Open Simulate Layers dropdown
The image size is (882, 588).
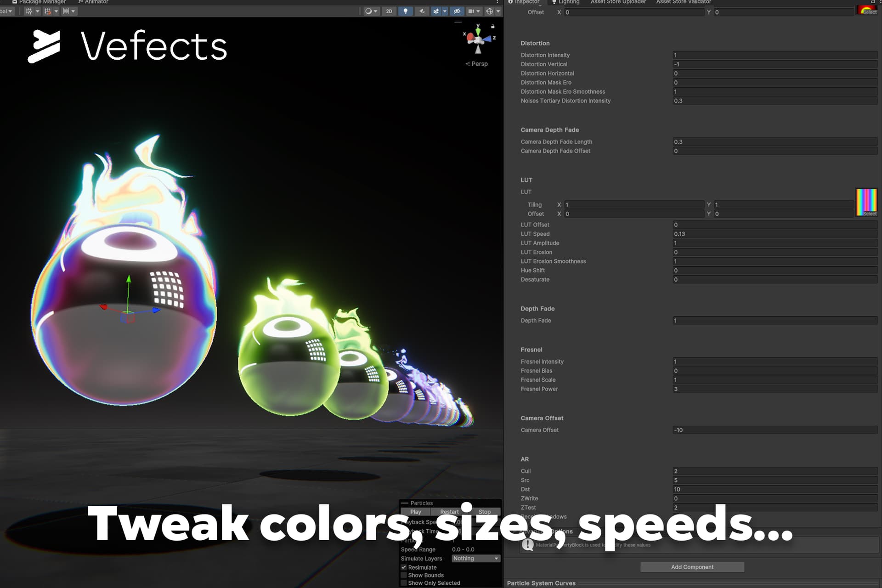pyautogui.click(x=475, y=559)
